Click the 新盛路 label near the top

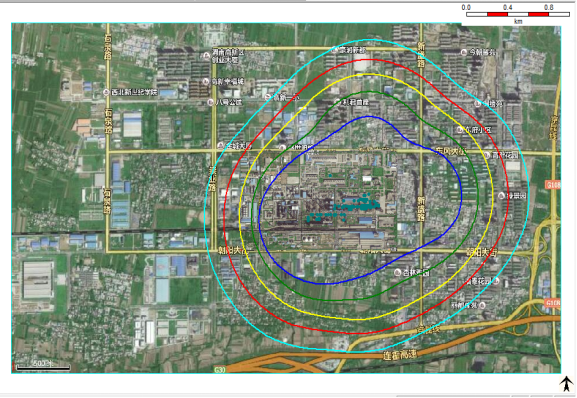click(421, 54)
